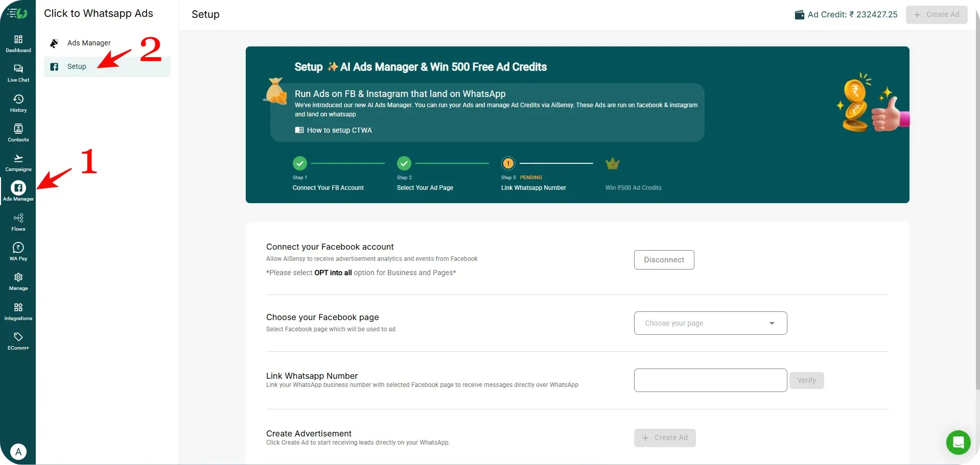Open the Dashboard panel

18,43
